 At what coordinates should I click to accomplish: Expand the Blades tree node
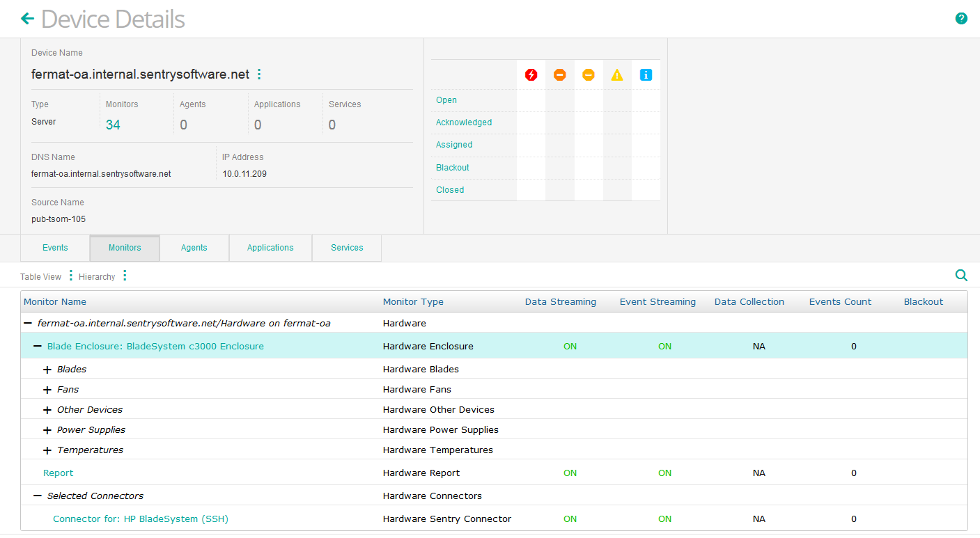point(47,370)
